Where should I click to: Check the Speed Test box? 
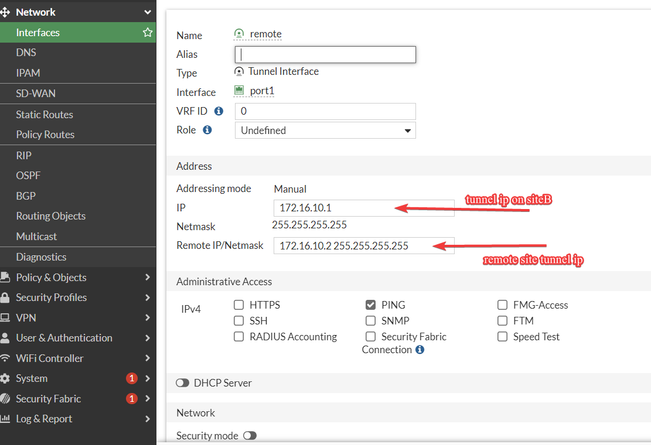coord(502,337)
